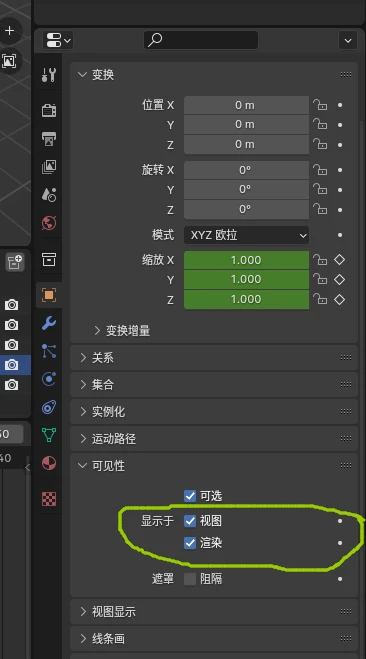Image resolution: width=366 pixels, height=659 pixels.
Task: Open the Material properties tab
Action: tap(49, 463)
